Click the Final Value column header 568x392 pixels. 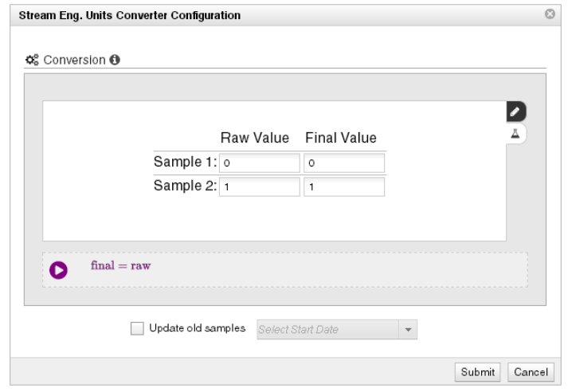click(x=341, y=138)
